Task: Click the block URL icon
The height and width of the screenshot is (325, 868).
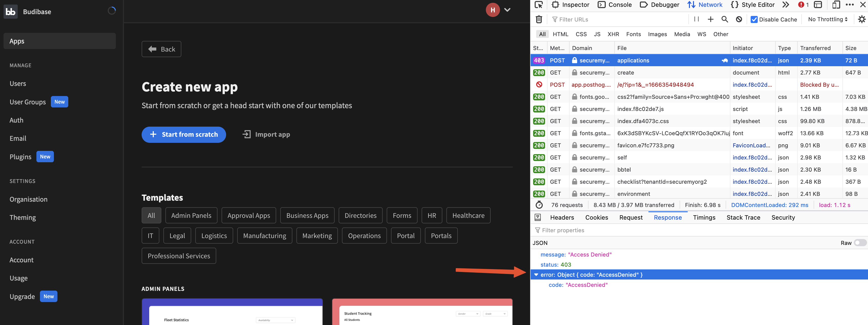Action: (x=739, y=19)
